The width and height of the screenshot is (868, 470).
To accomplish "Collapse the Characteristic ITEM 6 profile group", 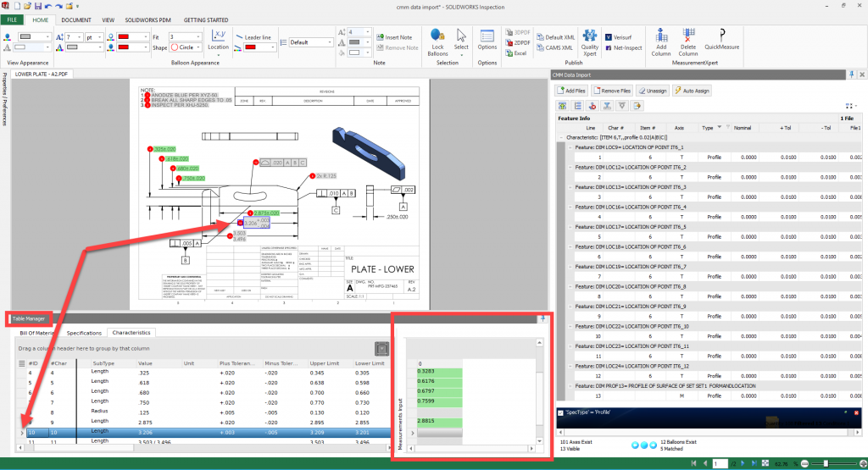I will click(x=561, y=137).
